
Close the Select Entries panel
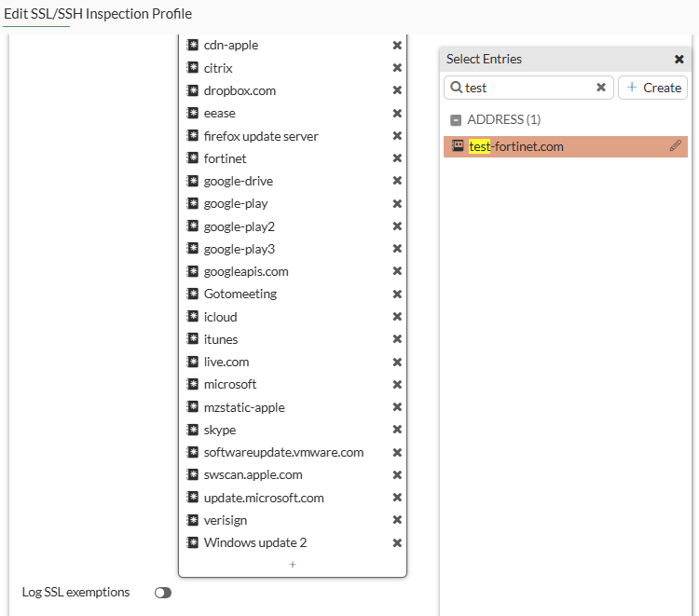[x=679, y=59]
